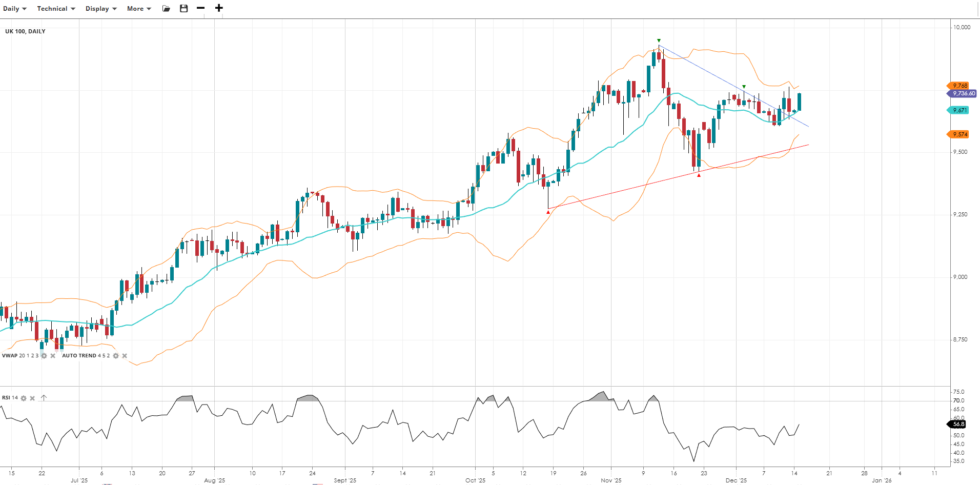Click the UK 100, DAILY chart title

click(25, 31)
